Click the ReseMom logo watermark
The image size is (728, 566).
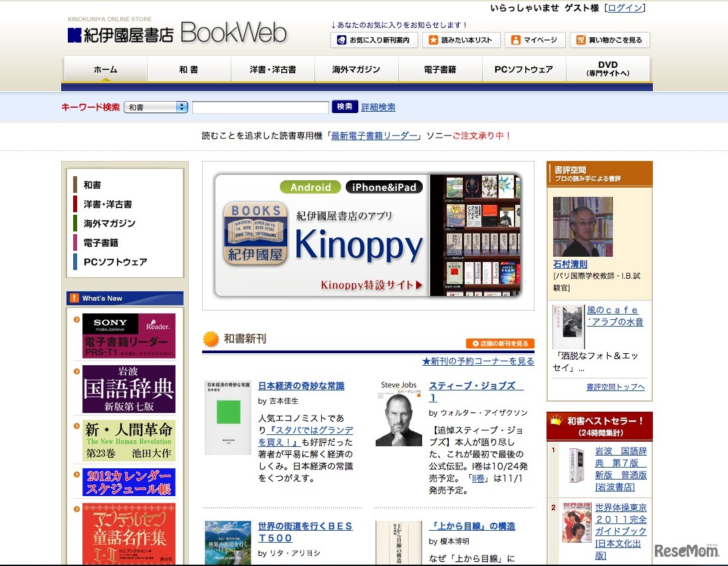tap(685, 551)
